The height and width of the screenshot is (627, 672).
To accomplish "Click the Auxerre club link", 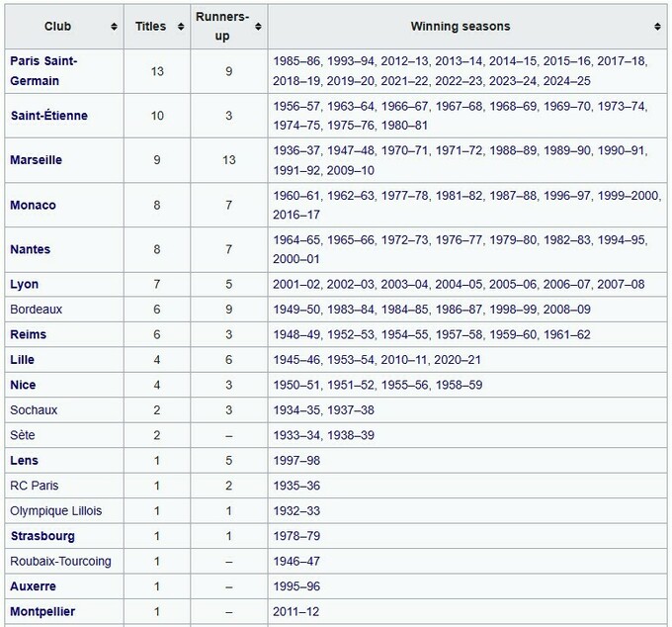I will click(33, 586).
